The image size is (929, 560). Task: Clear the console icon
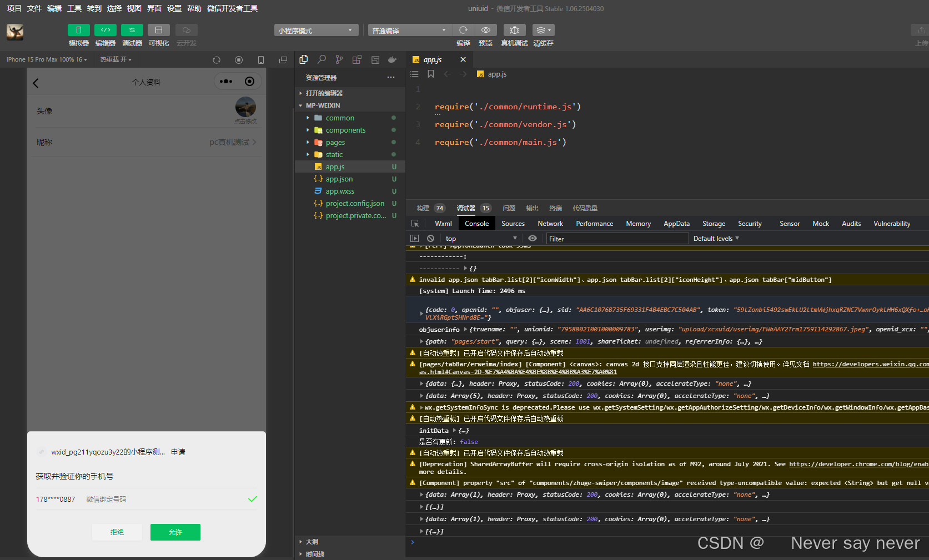click(430, 238)
